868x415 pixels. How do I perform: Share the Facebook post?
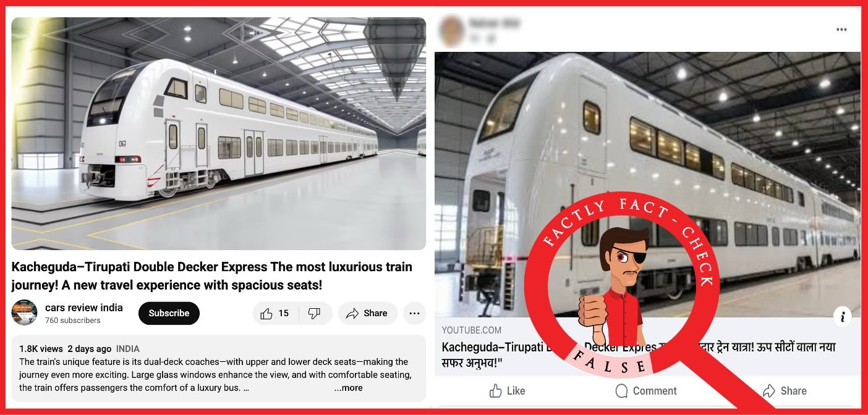click(x=784, y=391)
